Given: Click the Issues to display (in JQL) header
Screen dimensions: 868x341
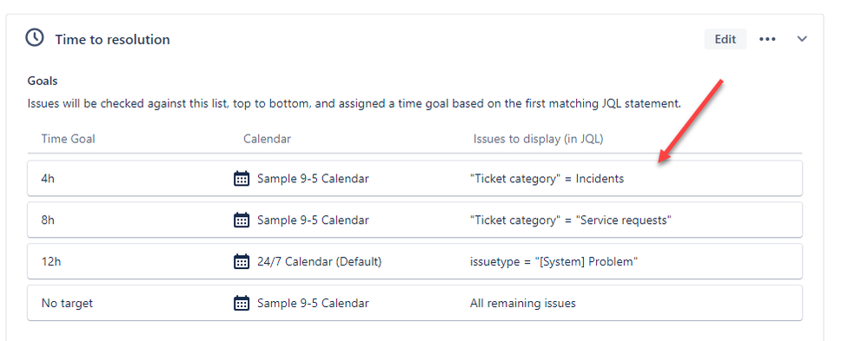Looking at the screenshot, I should click(538, 139).
